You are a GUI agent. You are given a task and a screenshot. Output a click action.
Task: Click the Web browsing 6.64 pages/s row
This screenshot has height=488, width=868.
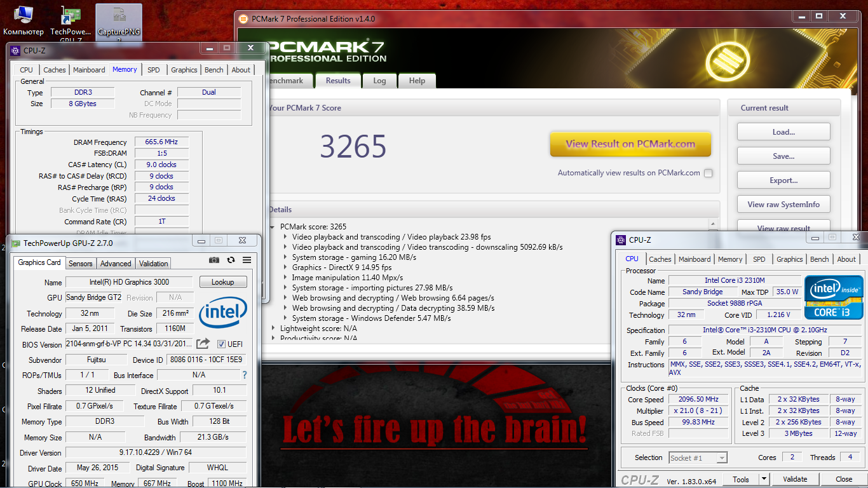(393, 298)
